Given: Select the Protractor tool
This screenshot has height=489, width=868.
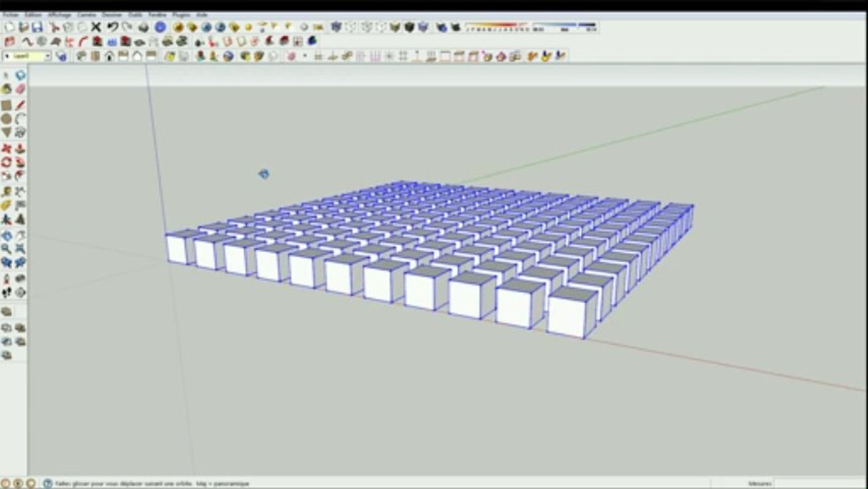Looking at the screenshot, I should 6,206.
